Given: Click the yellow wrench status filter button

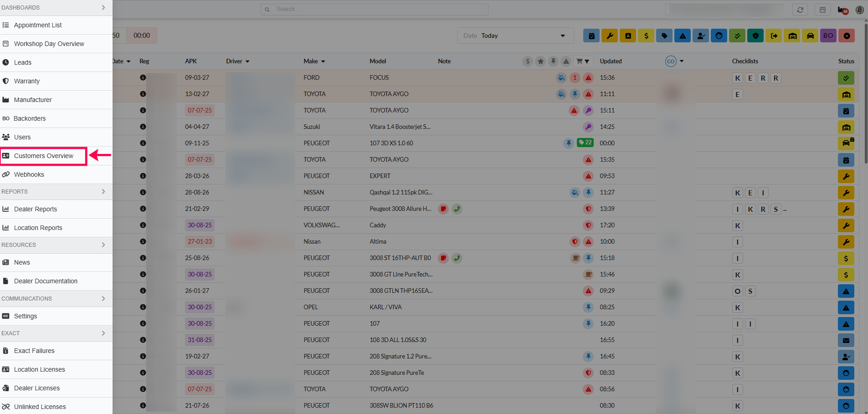Looking at the screenshot, I should 609,36.
